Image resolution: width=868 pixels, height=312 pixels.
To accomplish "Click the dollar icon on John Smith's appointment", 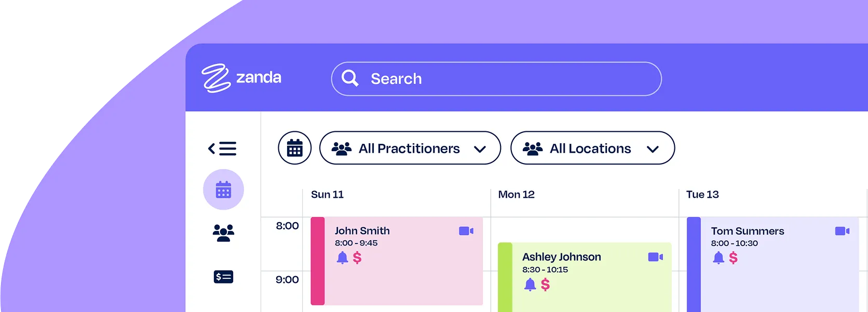I will pyautogui.click(x=357, y=258).
